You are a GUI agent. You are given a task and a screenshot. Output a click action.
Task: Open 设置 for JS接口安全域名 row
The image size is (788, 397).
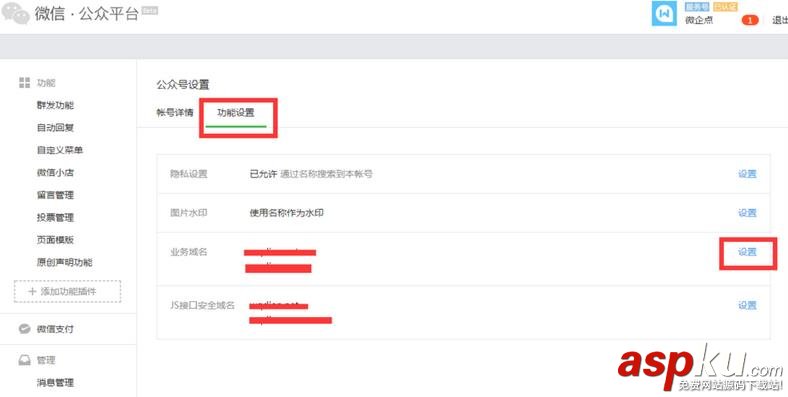pos(747,306)
